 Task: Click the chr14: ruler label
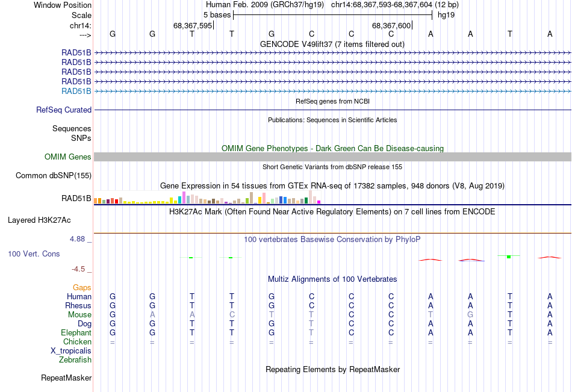[x=81, y=25]
